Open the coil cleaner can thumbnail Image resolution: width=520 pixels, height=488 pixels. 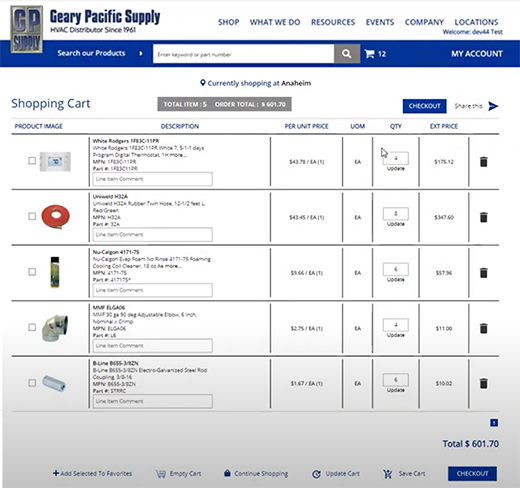55,272
